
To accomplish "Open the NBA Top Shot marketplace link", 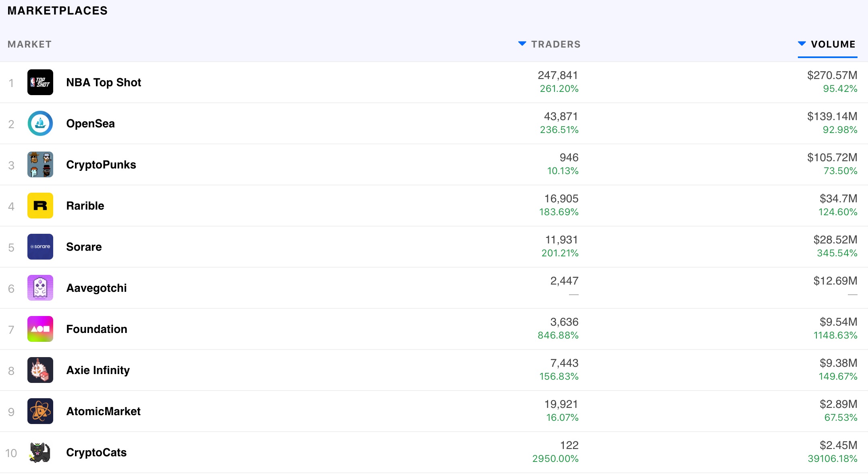I will (104, 82).
